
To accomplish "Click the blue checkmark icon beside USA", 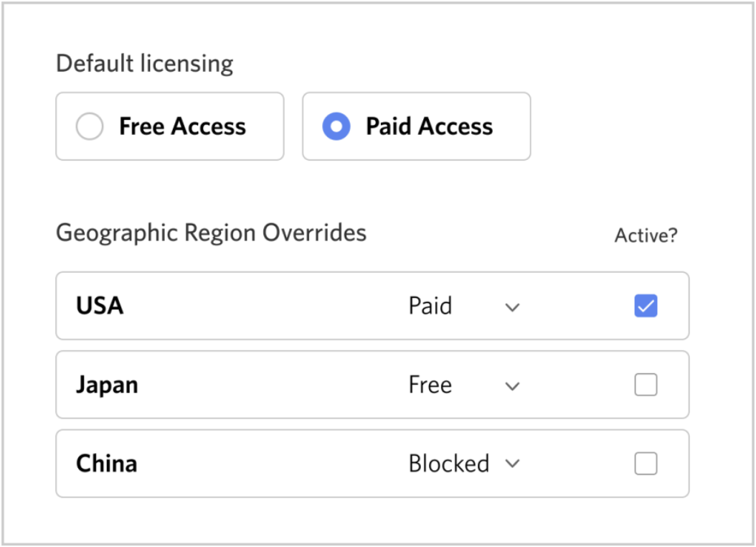I will coord(646,307).
